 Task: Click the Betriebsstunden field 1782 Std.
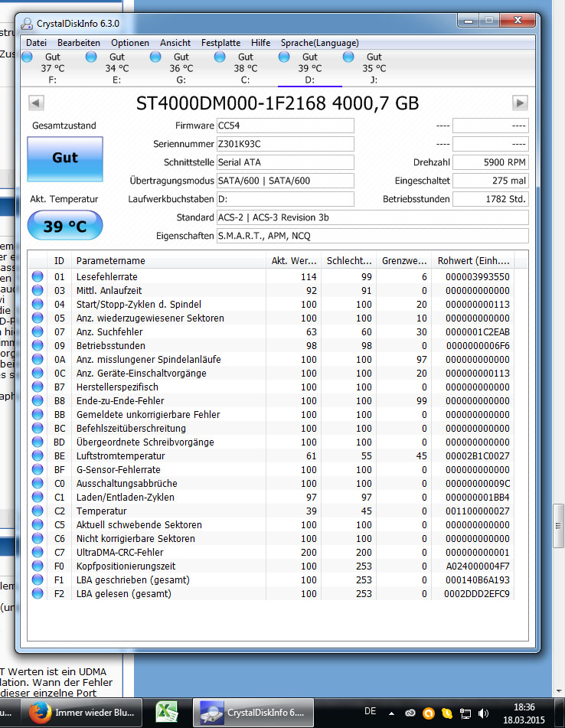(x=491, y=199)
